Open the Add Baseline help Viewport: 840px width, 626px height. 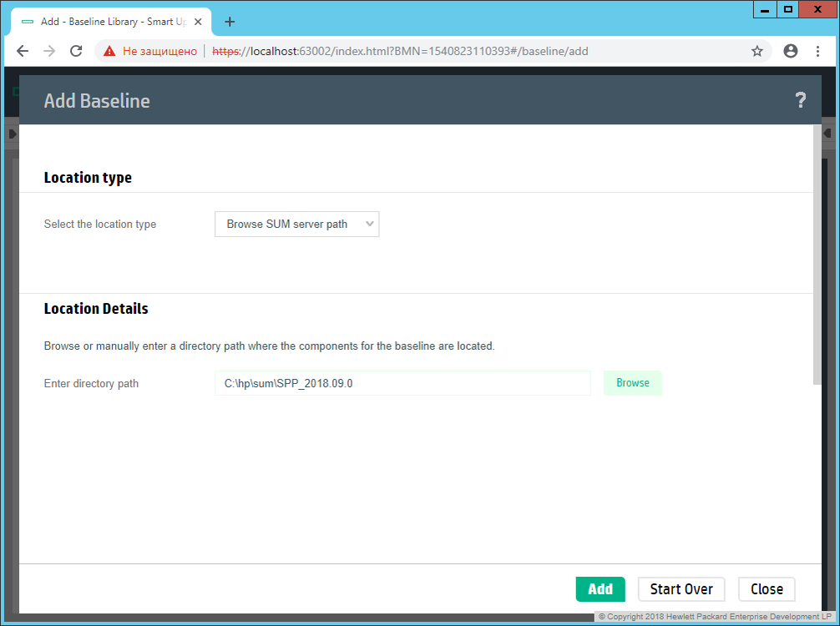tap(801, 99)
